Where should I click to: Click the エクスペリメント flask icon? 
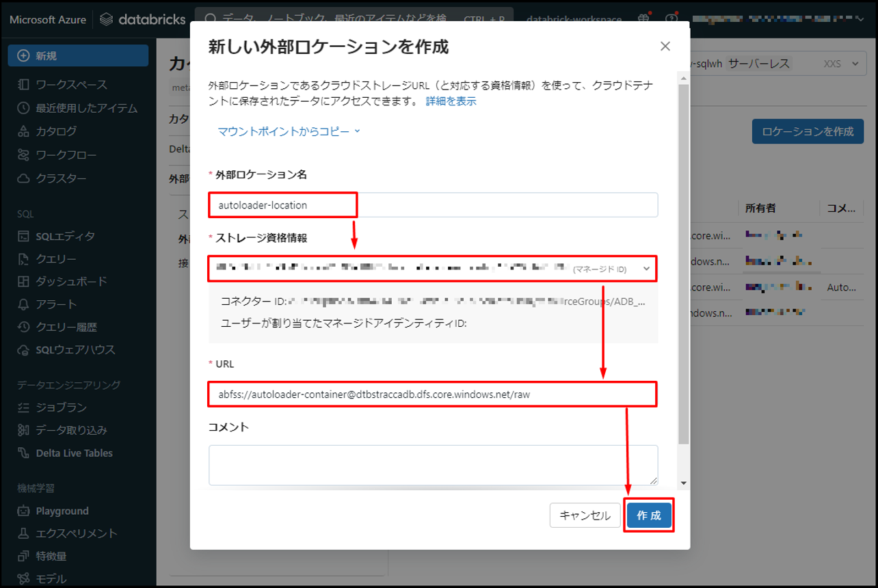pos(24,533)
